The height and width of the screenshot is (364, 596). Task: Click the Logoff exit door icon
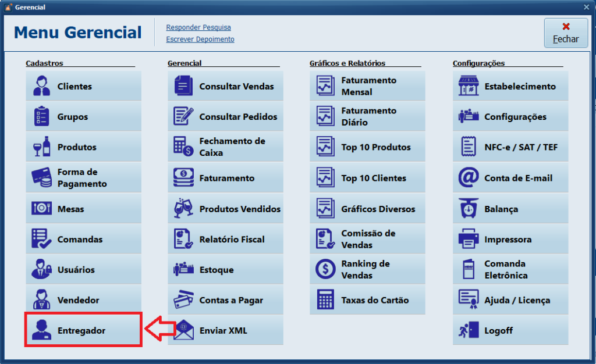pos(469,331)
